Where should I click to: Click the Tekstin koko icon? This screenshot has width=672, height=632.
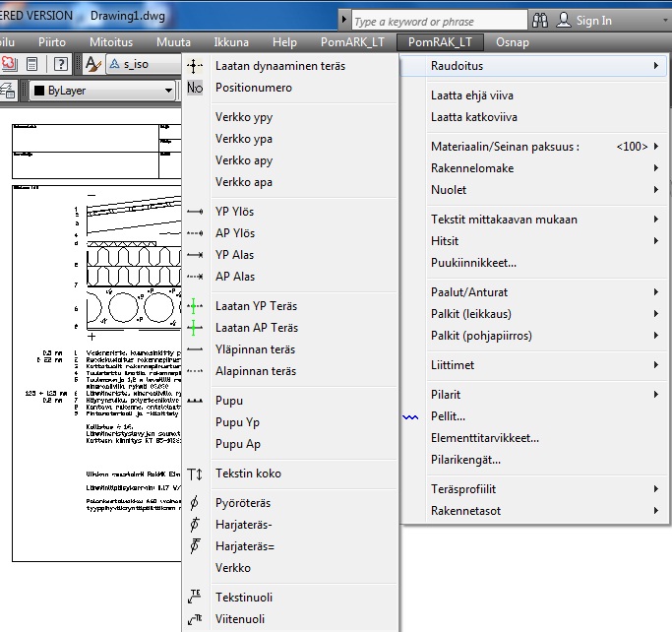click(195, 474)
